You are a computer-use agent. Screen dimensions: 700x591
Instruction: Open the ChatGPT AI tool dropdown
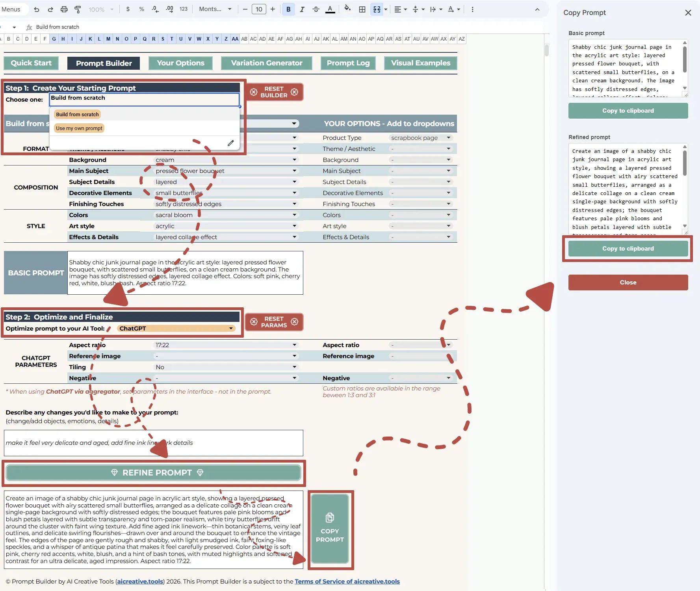[x=176, y=329]
